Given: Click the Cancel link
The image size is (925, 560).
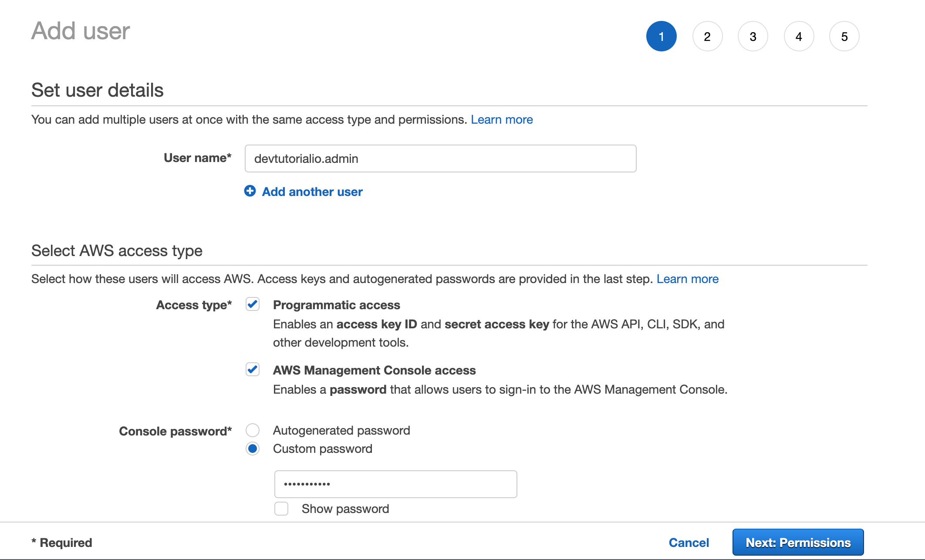Looking at the screenshot, I should point(689,543).
